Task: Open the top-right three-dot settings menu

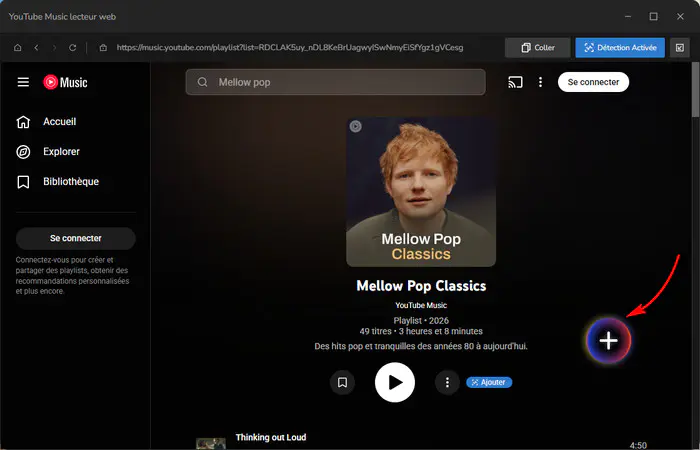Action: pos(540,82)
